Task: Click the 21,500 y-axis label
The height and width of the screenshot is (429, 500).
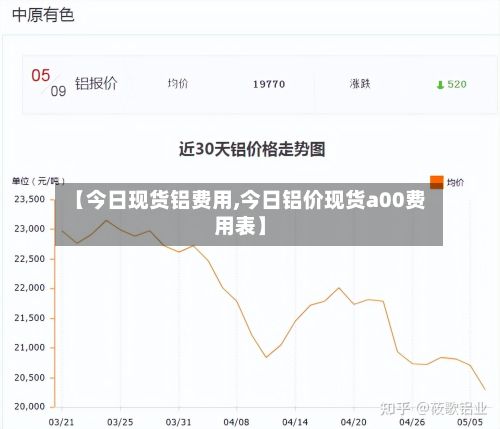Action: (x=29, y=318)
